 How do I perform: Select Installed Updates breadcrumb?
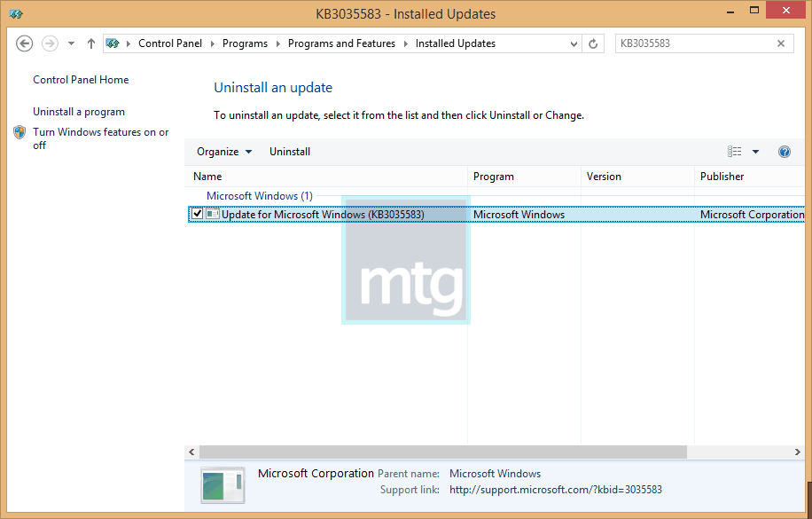(455, 43)
